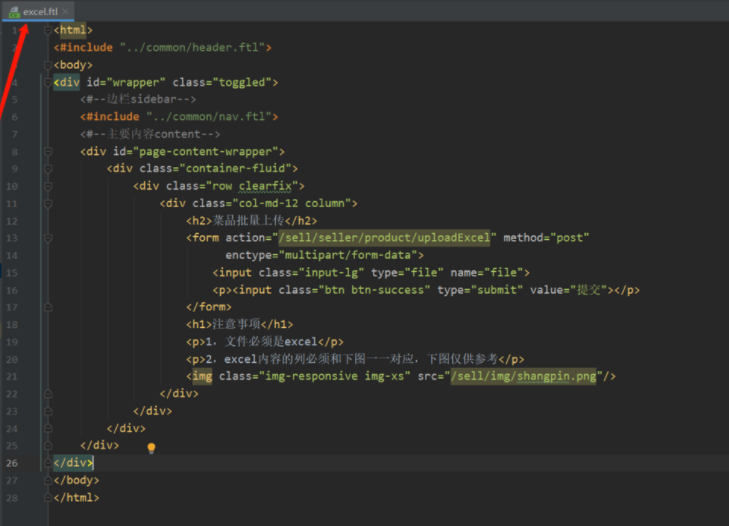This screenshot has height=526, width=729.
Task: Click the closing html fold marker
Action: pyautogui.click(x=47, y=498)
